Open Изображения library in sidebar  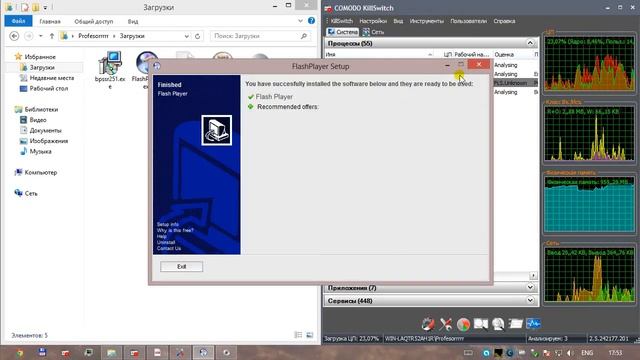pyautogui.click(x=49, y=141)
